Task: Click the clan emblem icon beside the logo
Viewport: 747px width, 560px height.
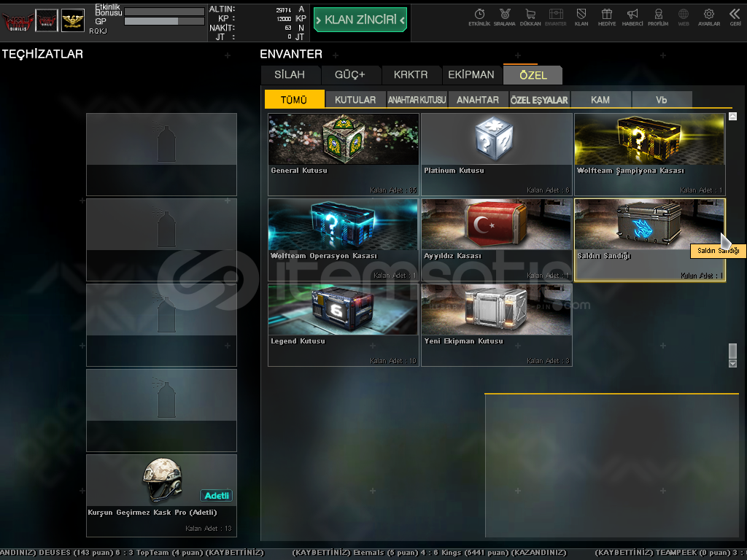Action: [47, 20]
